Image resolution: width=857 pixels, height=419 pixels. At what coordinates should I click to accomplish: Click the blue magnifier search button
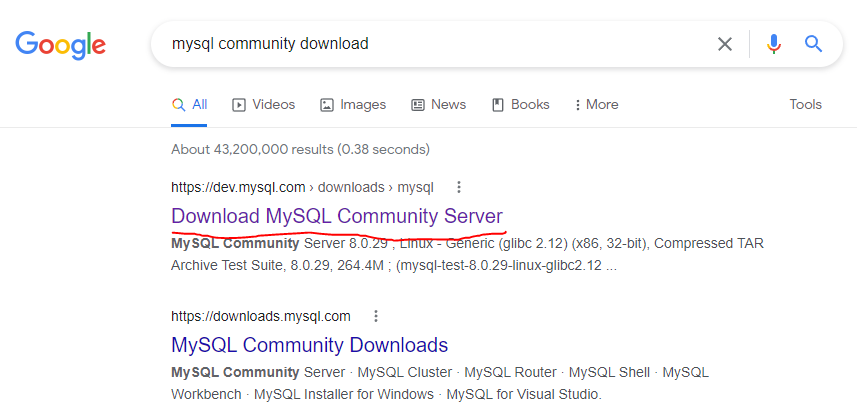813,44
